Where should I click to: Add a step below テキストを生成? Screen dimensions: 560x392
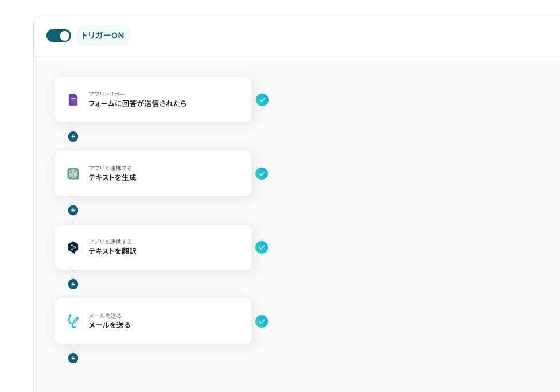[73, 211]
